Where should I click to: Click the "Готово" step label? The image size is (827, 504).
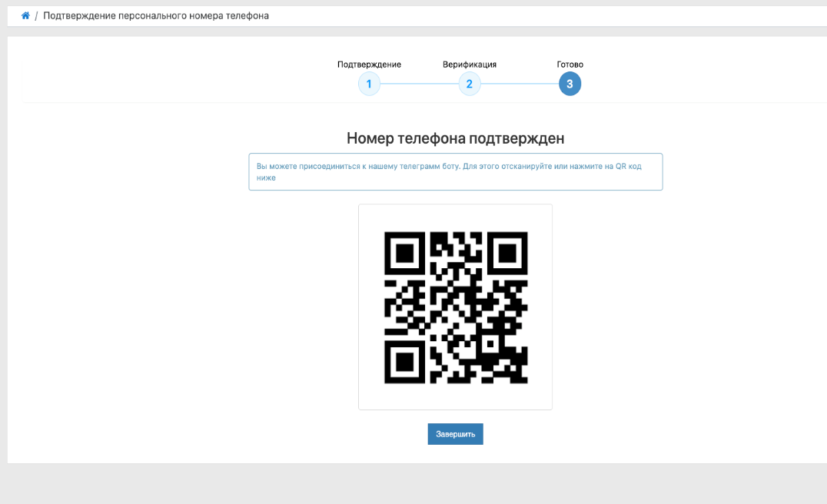tap(570, 65)
